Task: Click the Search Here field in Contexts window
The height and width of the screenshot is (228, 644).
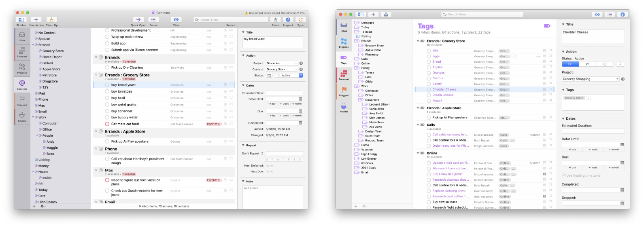Action: pyautogui.click(x=231, y=19)
